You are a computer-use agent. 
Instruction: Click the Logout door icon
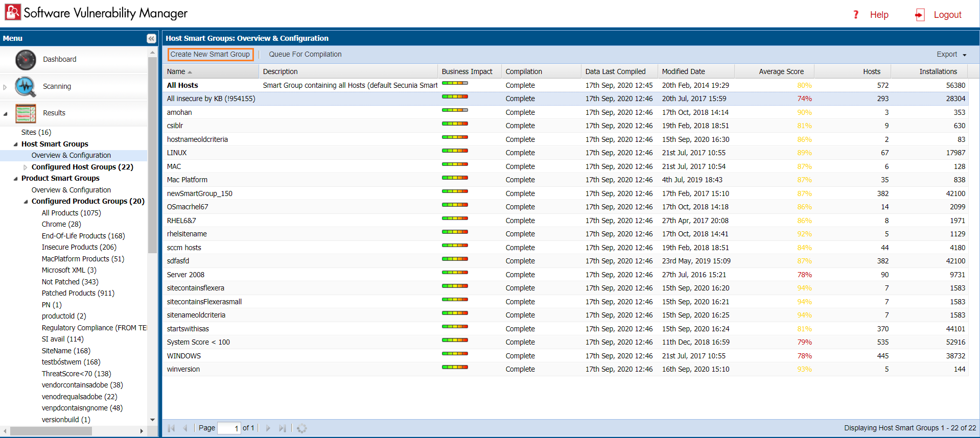[920, 15]
